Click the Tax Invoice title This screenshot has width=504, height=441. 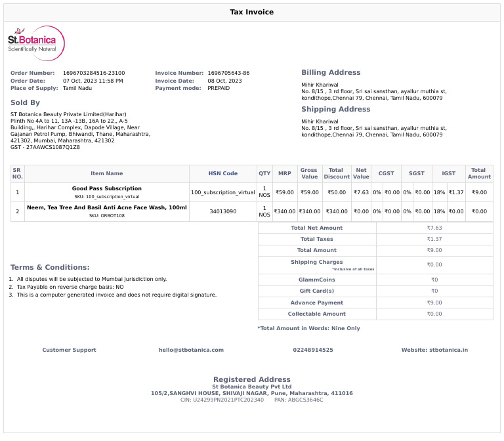pyautogui.click(x=252, y=12)
